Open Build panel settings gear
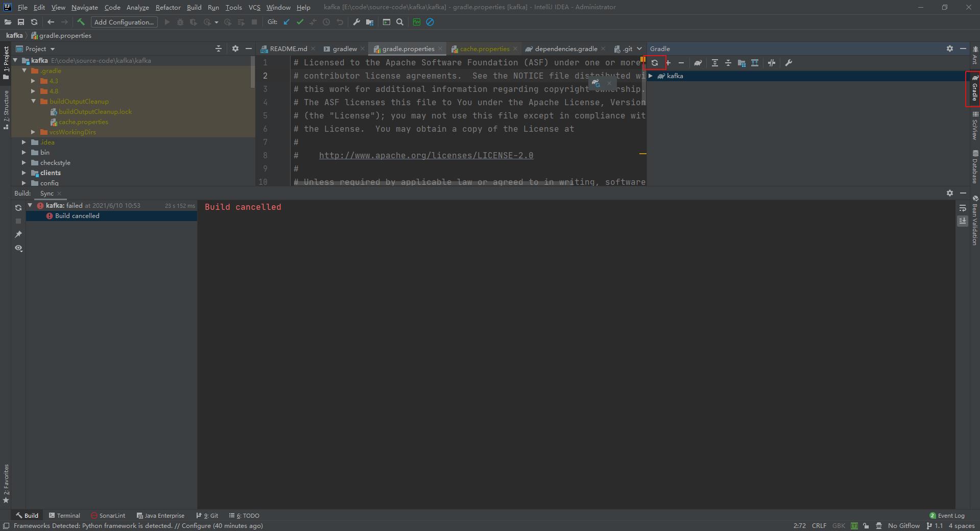Screen dimensions: 980x531 [x=950, y=193]
